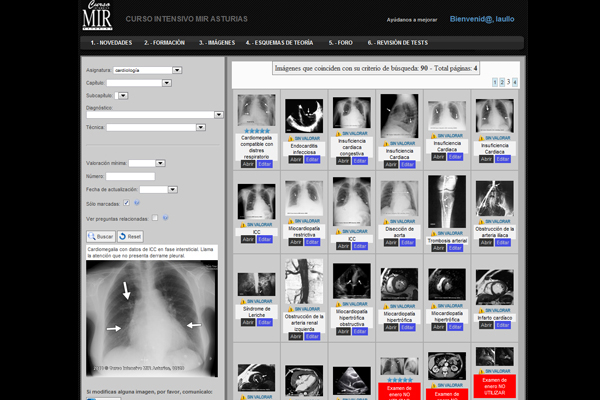Go to results page 2

click(x=502, y=82)
